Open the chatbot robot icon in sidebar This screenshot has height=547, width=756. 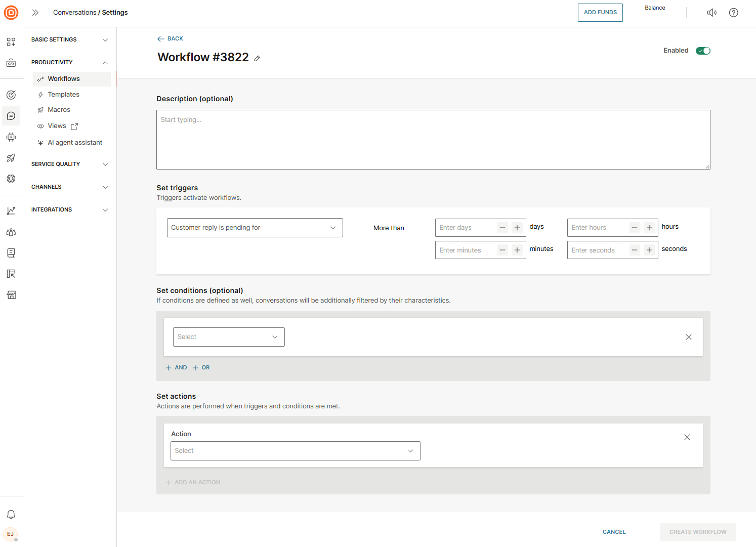11,137
